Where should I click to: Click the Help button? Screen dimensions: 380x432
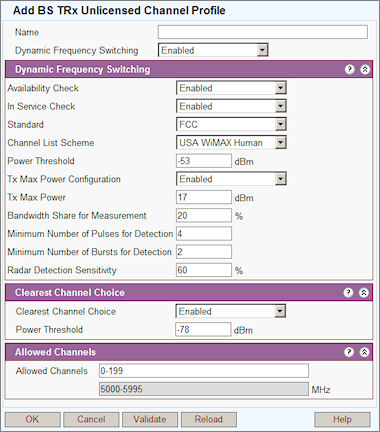click(x=342, y=419)
